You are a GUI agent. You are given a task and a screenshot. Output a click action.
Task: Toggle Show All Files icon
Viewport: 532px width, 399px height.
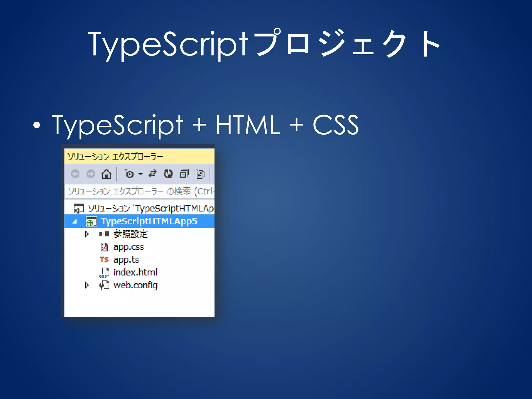(199, 174)
